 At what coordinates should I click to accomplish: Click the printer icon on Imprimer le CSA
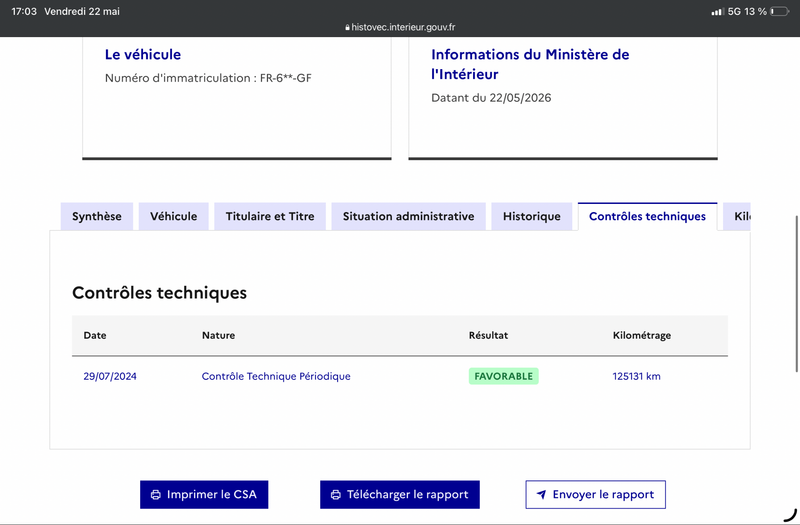(x=156, y=494)
